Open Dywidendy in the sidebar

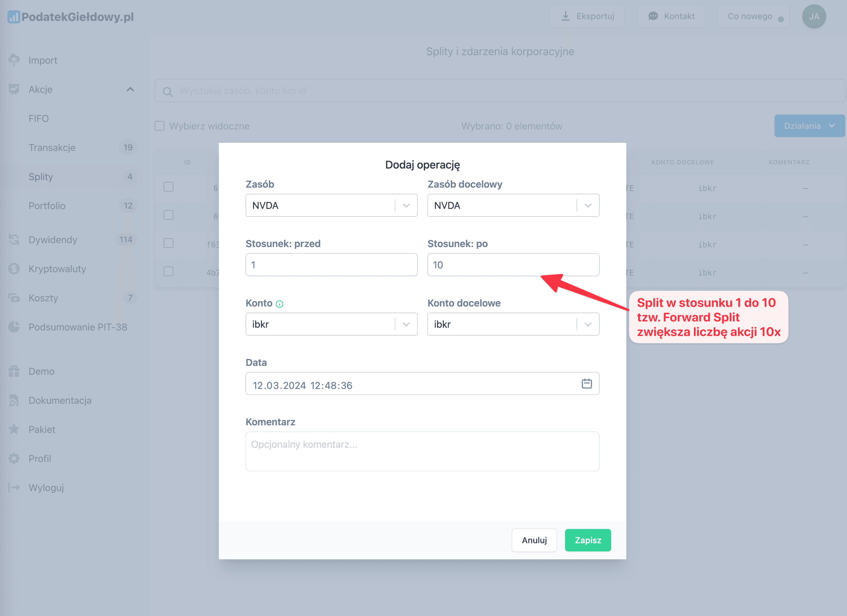click(53, 239)
